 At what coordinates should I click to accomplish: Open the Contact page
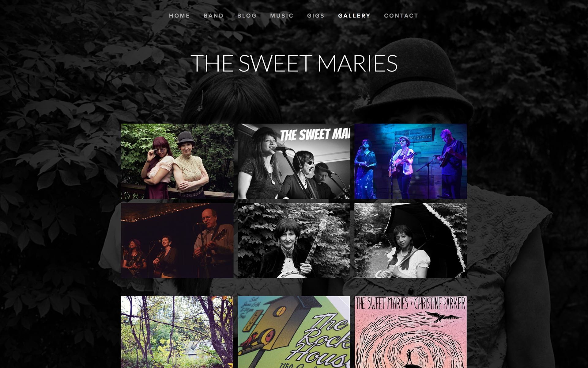point(401,16)
